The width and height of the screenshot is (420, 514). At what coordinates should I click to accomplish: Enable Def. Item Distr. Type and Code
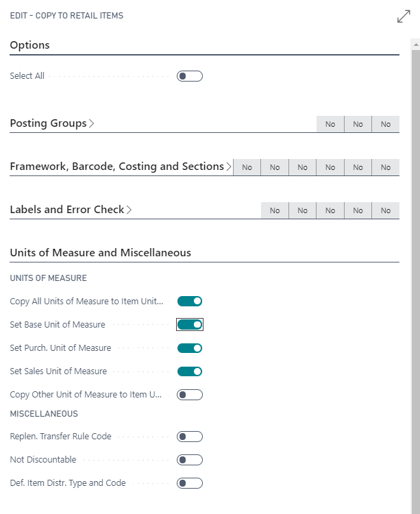pyautogui.click(x=190, y=483)
